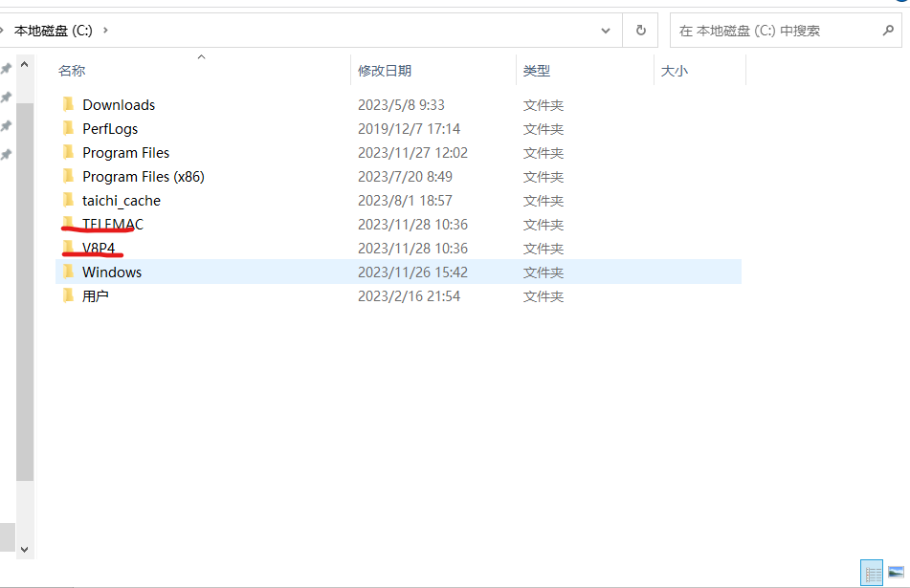Select the details view icon at bottom right
The height and width of the screenshot is (588, 910).
[x=872, y=572]
